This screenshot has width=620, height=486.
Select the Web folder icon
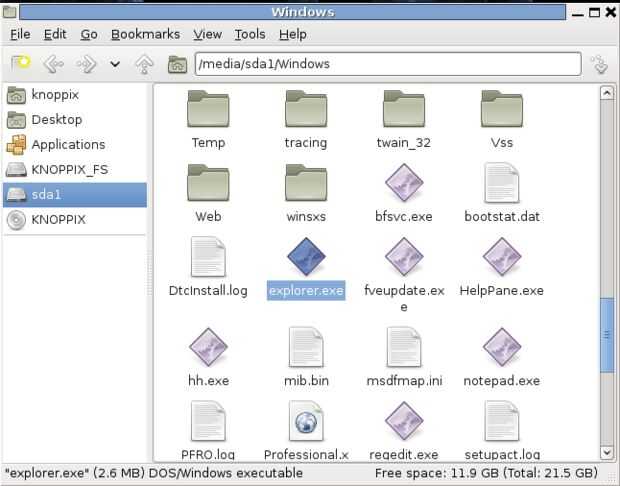[x=208, y=183]
